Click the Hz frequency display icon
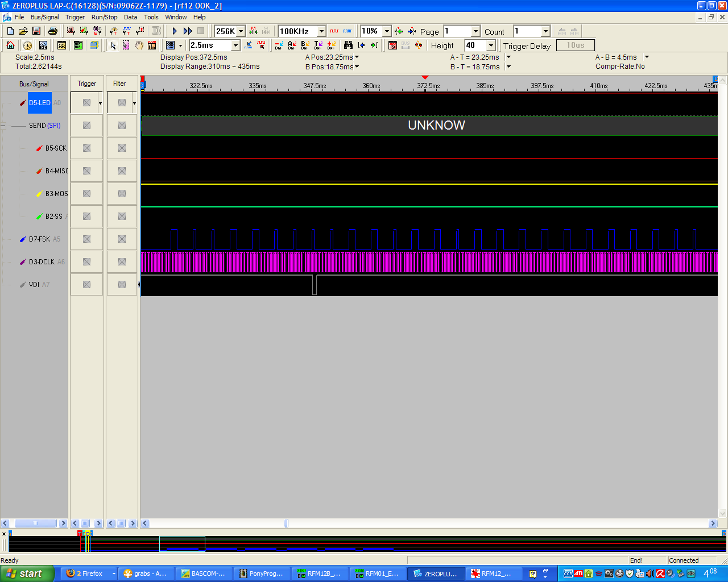The image size is (728, 582). (43, 45)
